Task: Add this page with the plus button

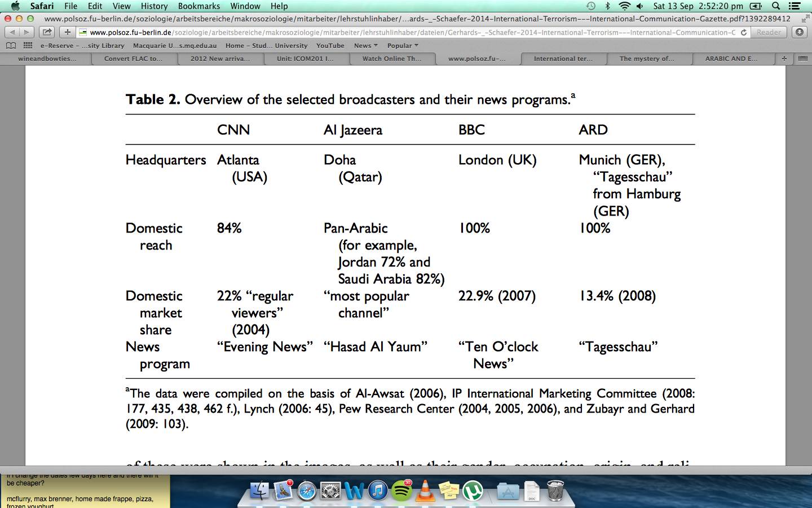Action: pos(68,32)
